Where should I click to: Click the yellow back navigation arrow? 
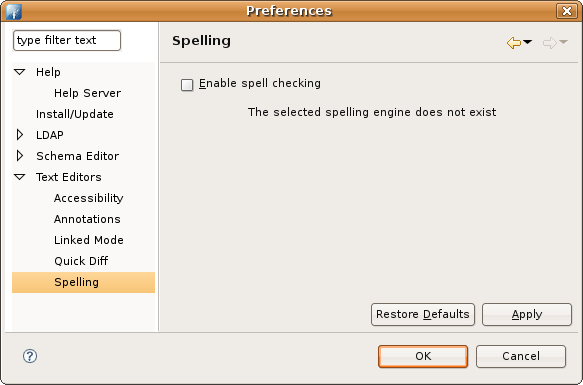tap(514, 43)
